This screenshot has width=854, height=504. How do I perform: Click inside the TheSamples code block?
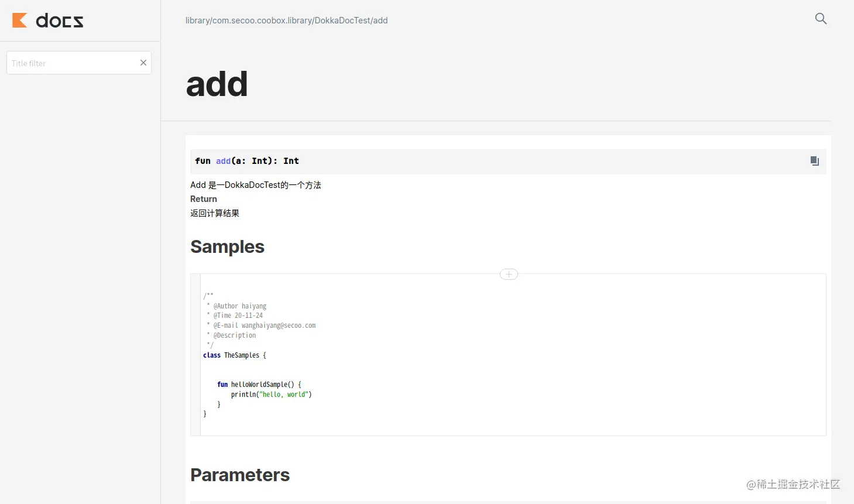tap(513, 355)
